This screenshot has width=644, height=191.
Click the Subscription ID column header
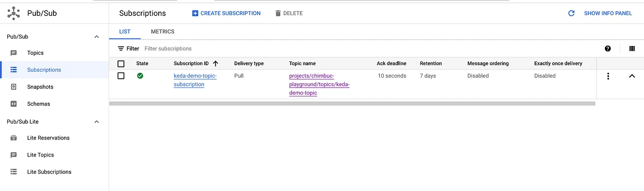pos(191,63)
